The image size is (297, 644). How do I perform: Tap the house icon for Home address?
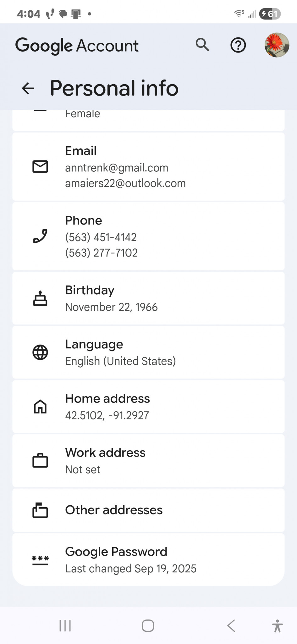click(x=40, y=407)
